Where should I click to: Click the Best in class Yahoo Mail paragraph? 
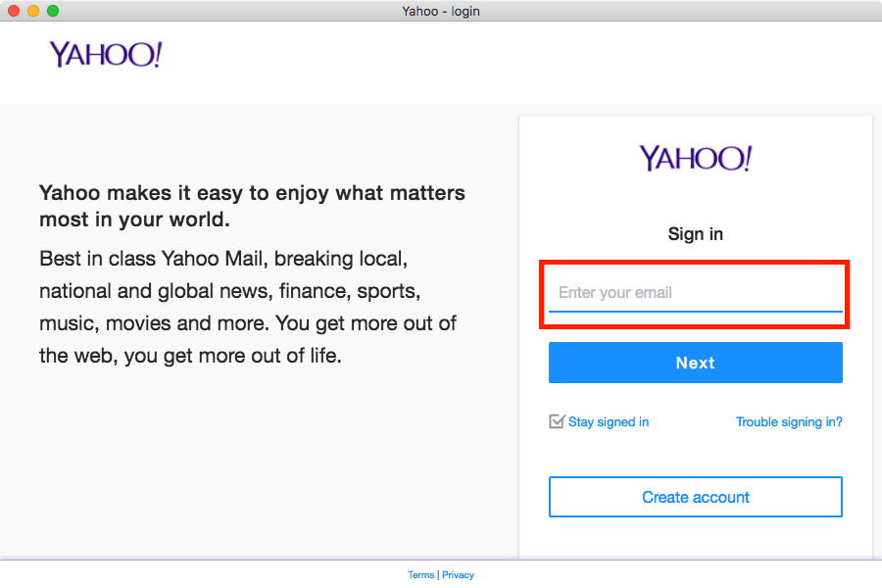click(x=248, y=307)
